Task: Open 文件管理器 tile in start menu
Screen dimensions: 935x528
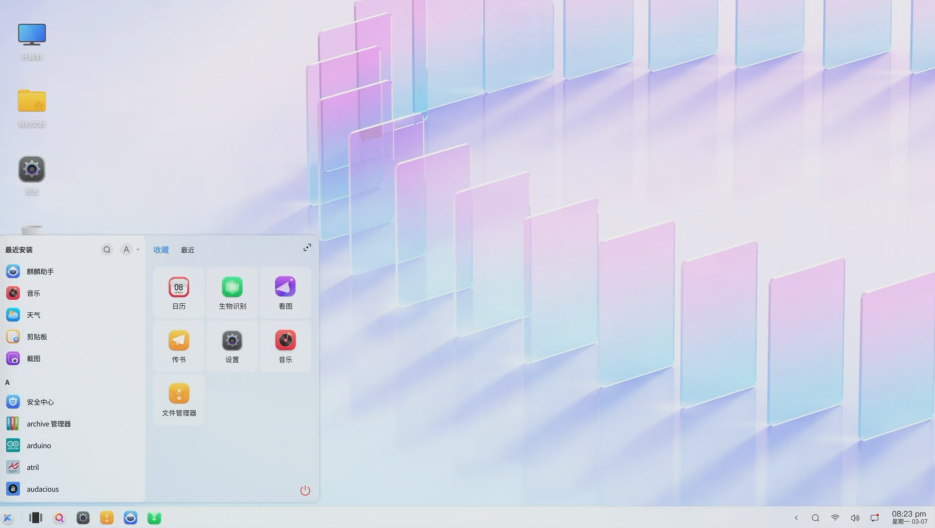Action: (x=179, y=396)
